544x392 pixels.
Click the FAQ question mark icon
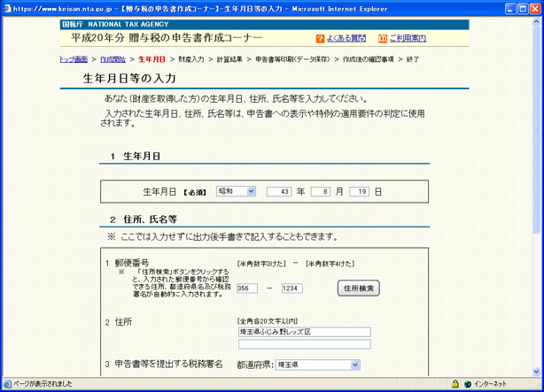coord(320,38)
